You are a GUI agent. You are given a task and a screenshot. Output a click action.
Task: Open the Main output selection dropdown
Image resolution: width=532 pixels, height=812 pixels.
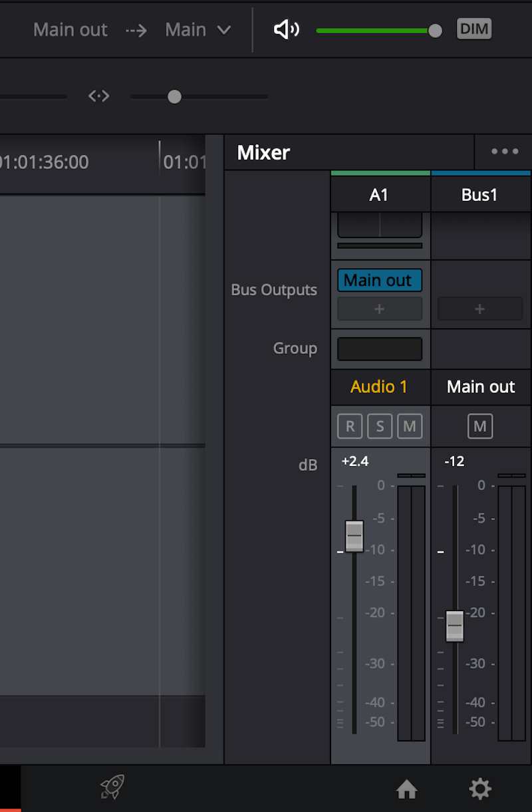click(x=198, y=29)
